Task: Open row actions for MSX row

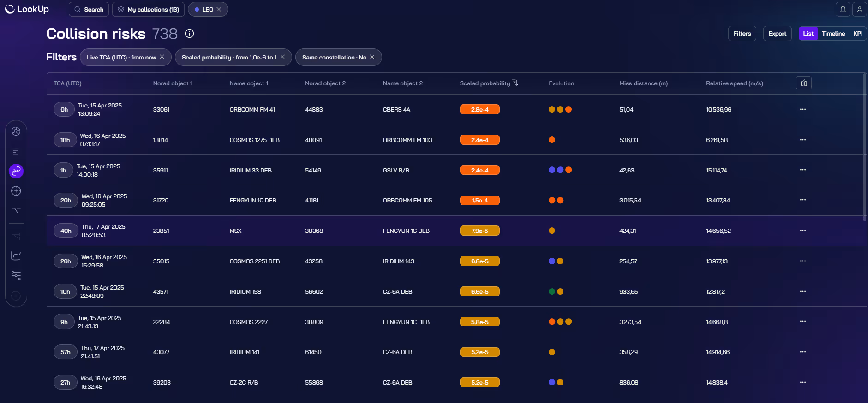Action: coord(803,231)
